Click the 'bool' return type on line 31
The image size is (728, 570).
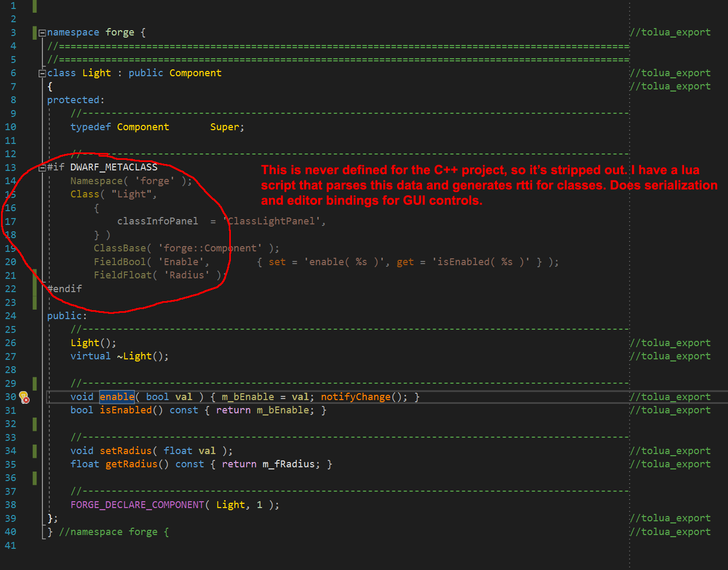(x=82, y=410)
